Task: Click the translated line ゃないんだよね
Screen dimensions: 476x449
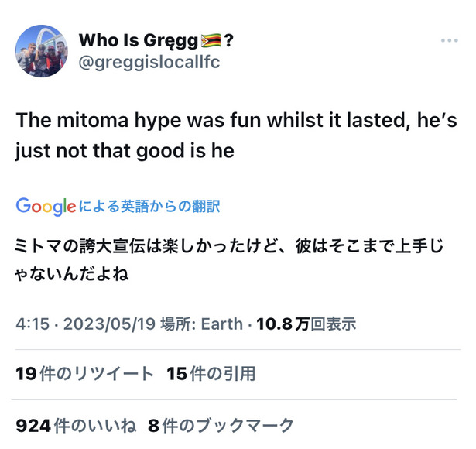Action: click(72, 275)
